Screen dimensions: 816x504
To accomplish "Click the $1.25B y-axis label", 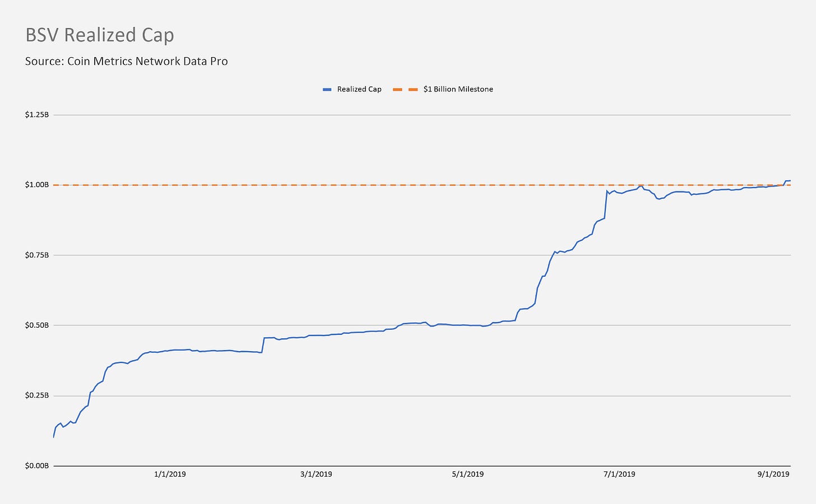I will 37,115.
